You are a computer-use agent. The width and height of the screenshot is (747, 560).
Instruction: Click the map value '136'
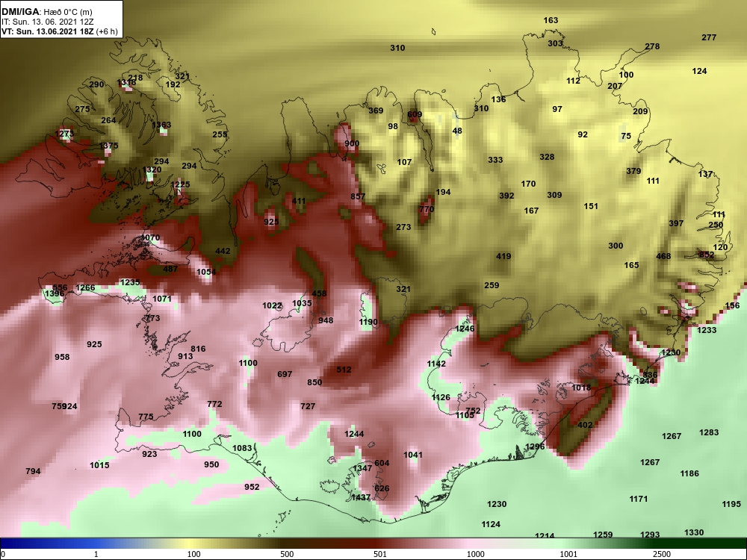498,99
